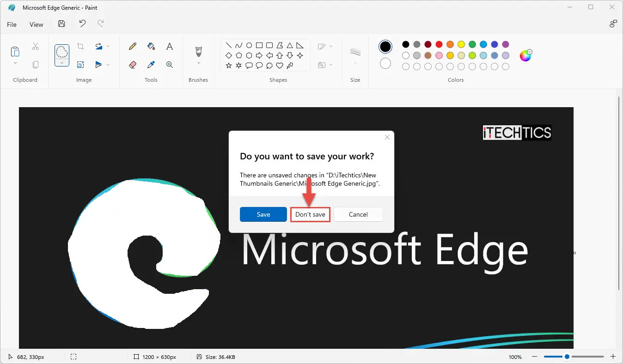Click the Paste clipboard icon

[x=15, y=51]
